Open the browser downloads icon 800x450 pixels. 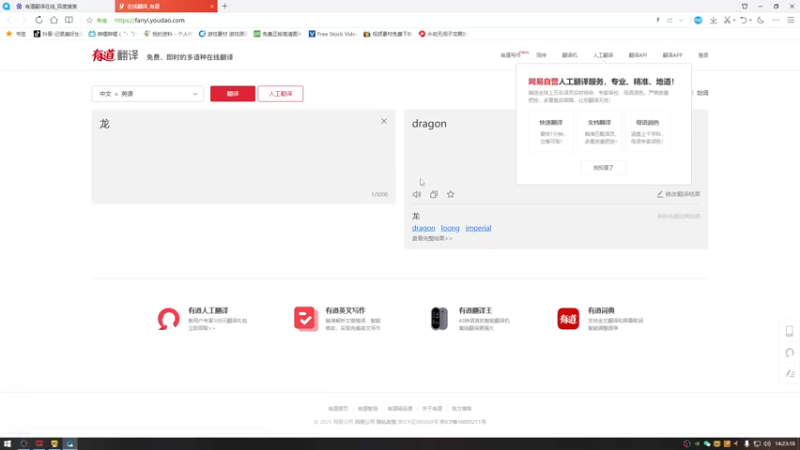713,20
